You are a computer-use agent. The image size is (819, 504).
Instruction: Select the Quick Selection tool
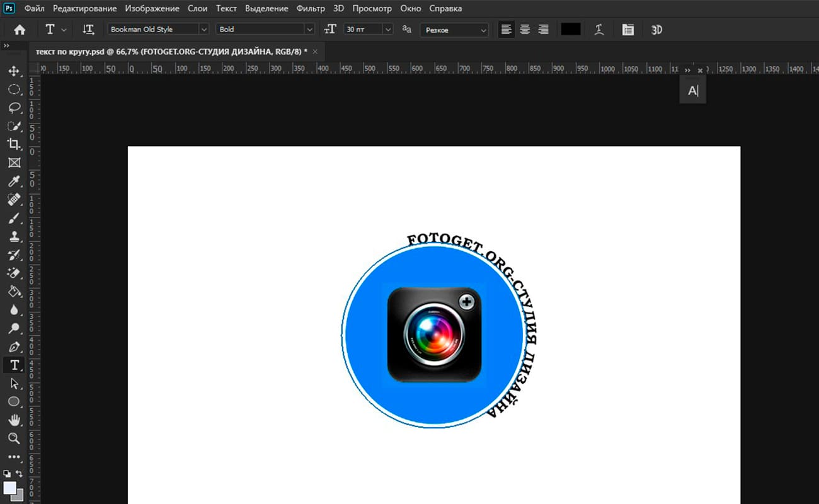click(14, 126)
